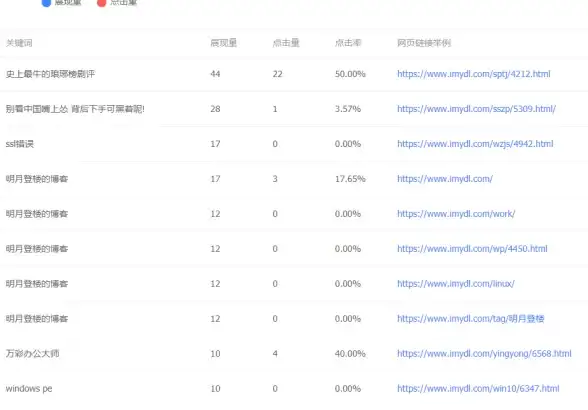
Task: Select keyword windows pe
Action: (x=29, y=389)
